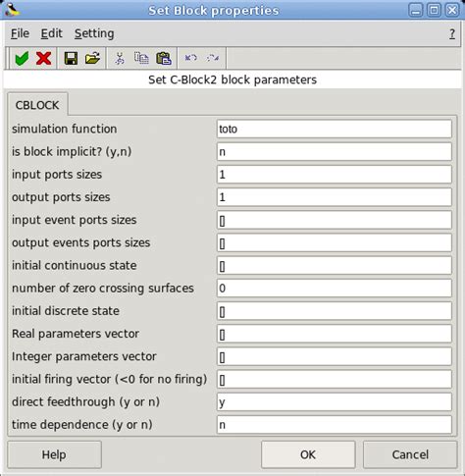This screenshot has height=476, width=465.
Task: Click the 'input ports sizes' label
Action: (x=57, y=175)
